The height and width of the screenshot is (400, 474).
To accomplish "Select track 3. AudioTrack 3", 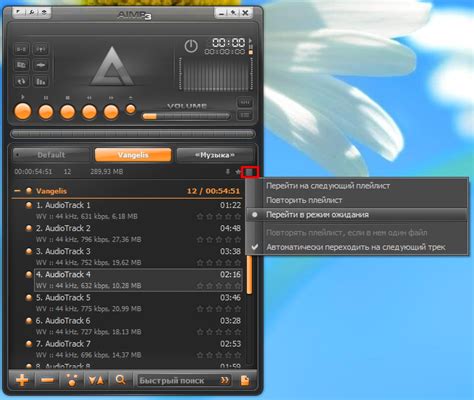I will [x=133, y=256].
